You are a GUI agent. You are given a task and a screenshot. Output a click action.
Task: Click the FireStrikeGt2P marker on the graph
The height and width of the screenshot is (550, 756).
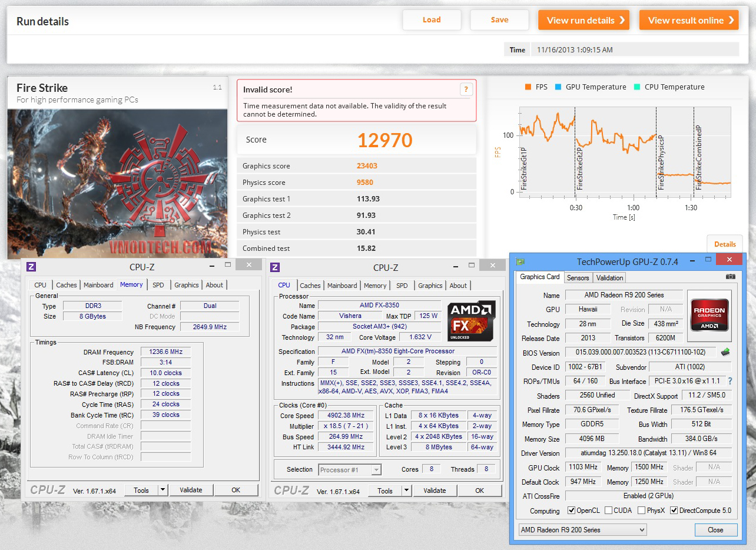click(579, 168)
